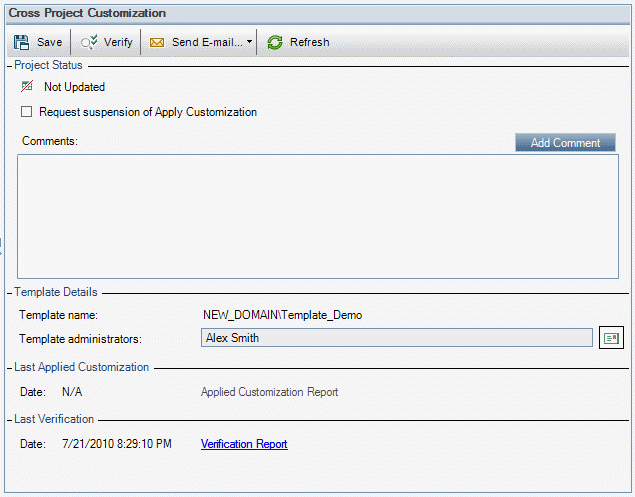Screen dimensions: 635x497
Task: Expand the Send E-mail dropdown arrow
Action: (x=249, y=42)
